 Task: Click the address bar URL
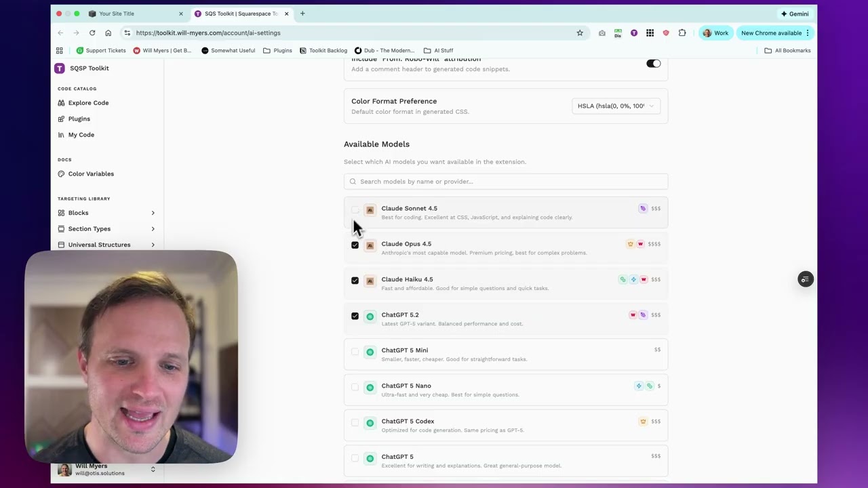coord(208,33)
